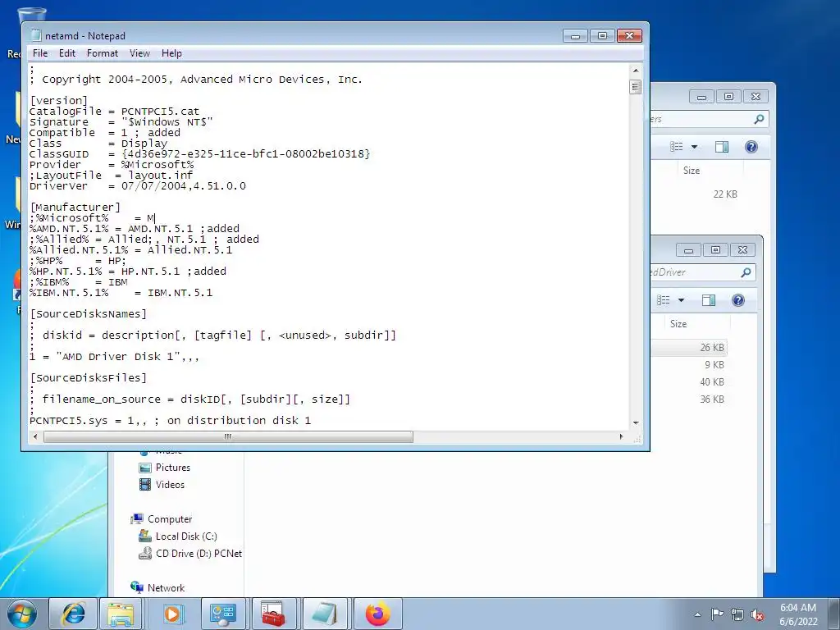
Task: Open the Help menu in Notepad
Action: [x=171, y=53]
